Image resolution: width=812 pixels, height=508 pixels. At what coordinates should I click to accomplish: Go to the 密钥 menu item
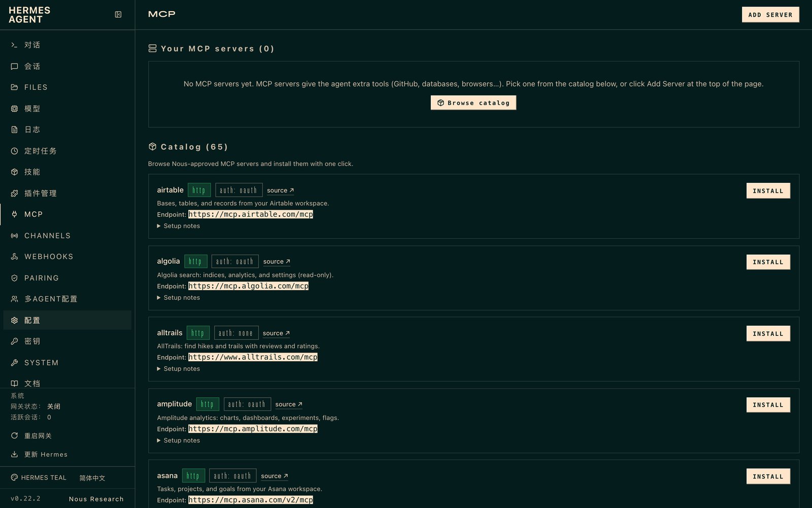click(x=67, y=341)
